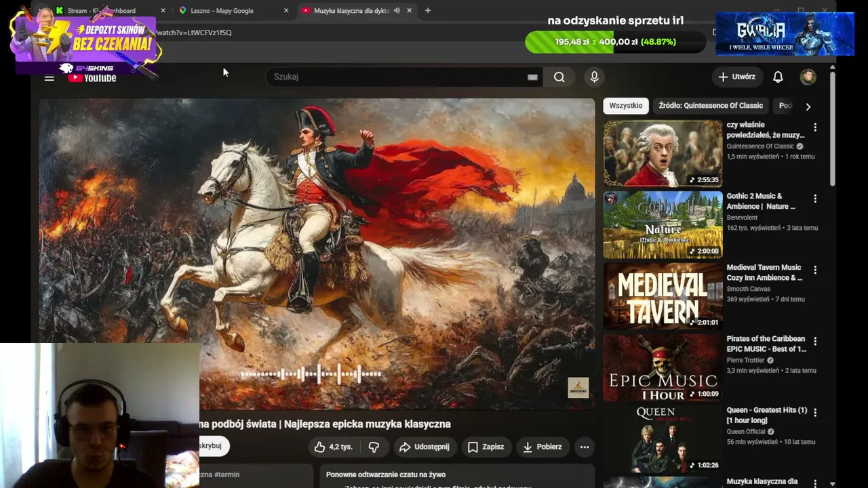
Task: Share the video with Udostępnij
Action: coord(425,447)
